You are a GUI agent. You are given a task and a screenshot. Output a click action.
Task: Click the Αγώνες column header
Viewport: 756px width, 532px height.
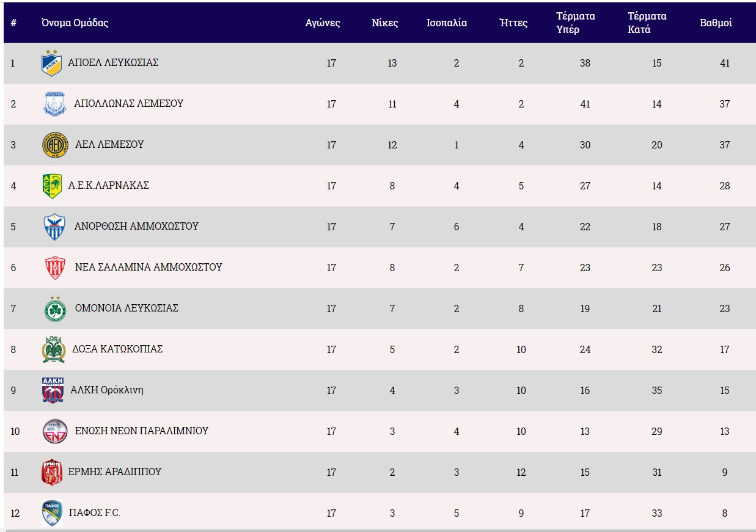[323, 23]
